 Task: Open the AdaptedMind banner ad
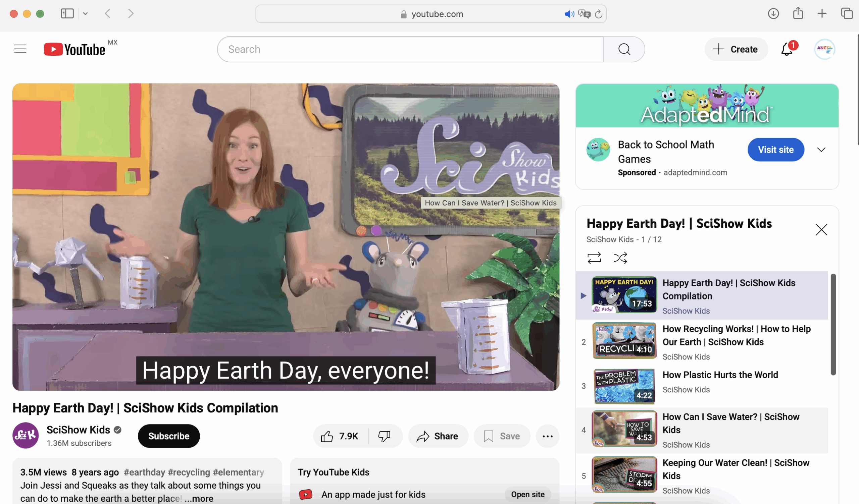coord(707,106)
